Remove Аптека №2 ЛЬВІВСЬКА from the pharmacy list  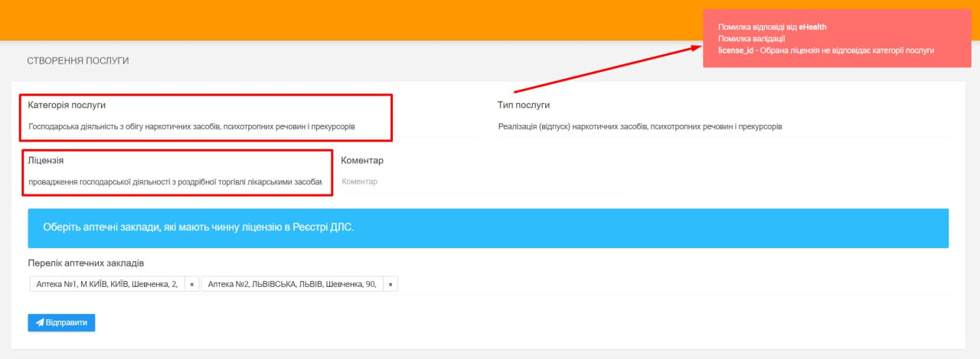tap(390, 285)
